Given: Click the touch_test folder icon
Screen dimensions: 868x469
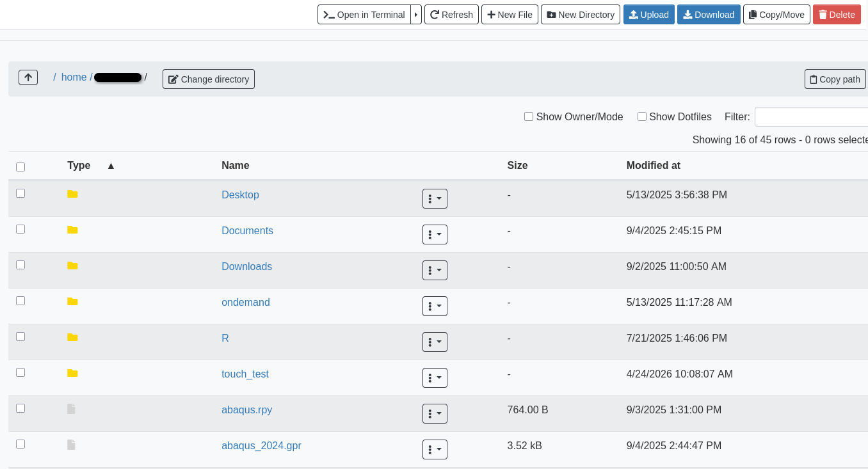Looking at the screenshot, I should pos(72,373).
